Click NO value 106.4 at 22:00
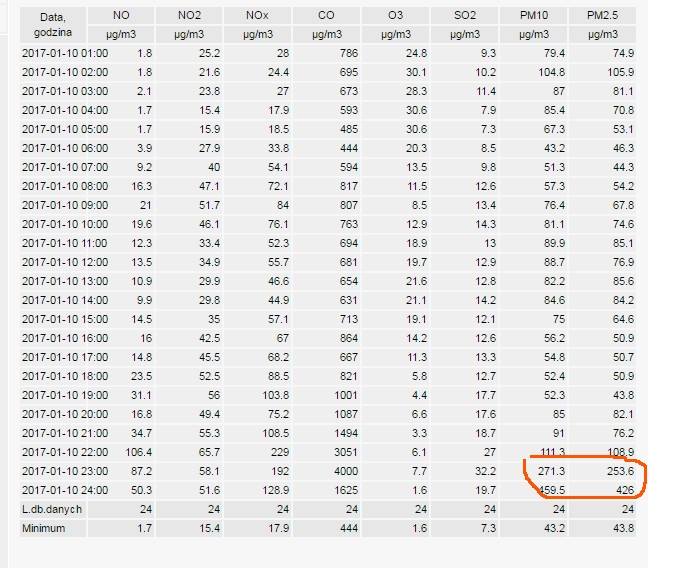This screenshot has width=699, height=568. (139, 453)
